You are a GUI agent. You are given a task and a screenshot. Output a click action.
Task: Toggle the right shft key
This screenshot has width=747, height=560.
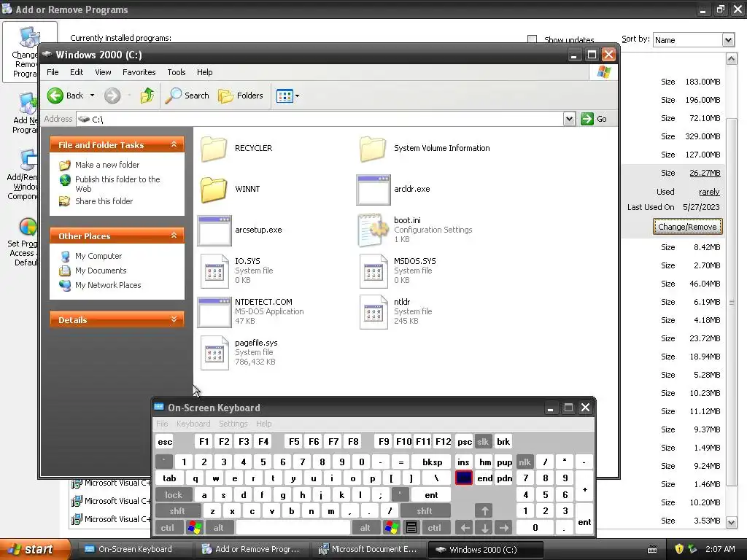pyautogui.click(x=425, y=511)
